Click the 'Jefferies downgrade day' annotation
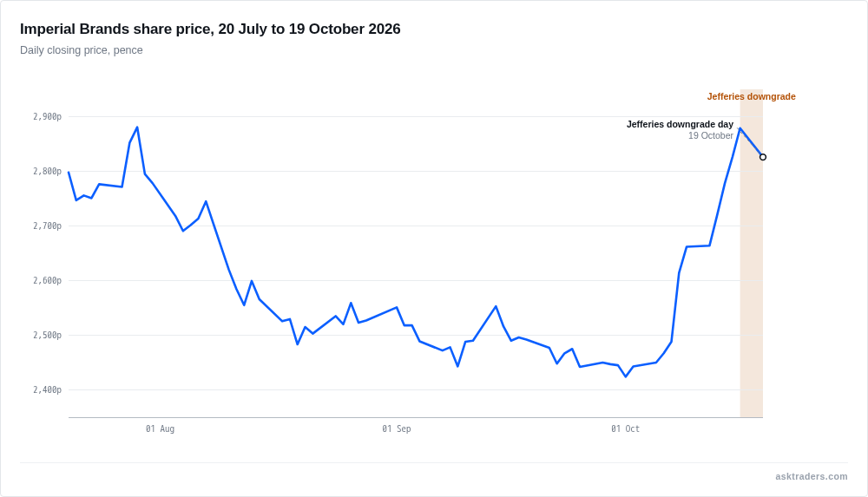Image resolution: width=868 pixels, height=497 pixels. 680,125
